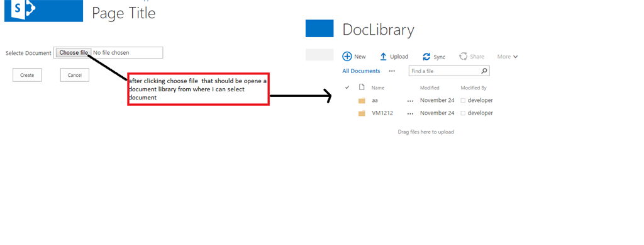Tick the checkbox beside developer in VM1212 row
Image resolution: width=644 pixels, height=245 pixels.
click(x=464, y=113)
